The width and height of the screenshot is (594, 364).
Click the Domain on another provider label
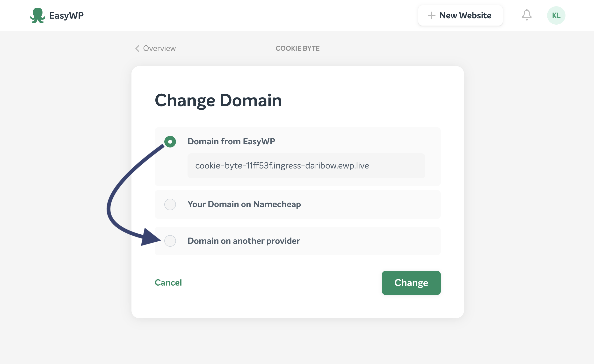tap(244, 241)
